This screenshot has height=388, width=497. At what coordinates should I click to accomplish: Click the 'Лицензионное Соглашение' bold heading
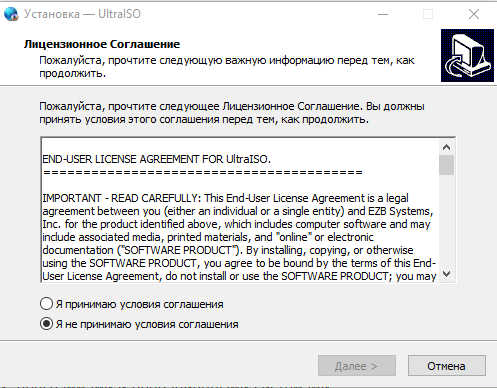[102, 44]
